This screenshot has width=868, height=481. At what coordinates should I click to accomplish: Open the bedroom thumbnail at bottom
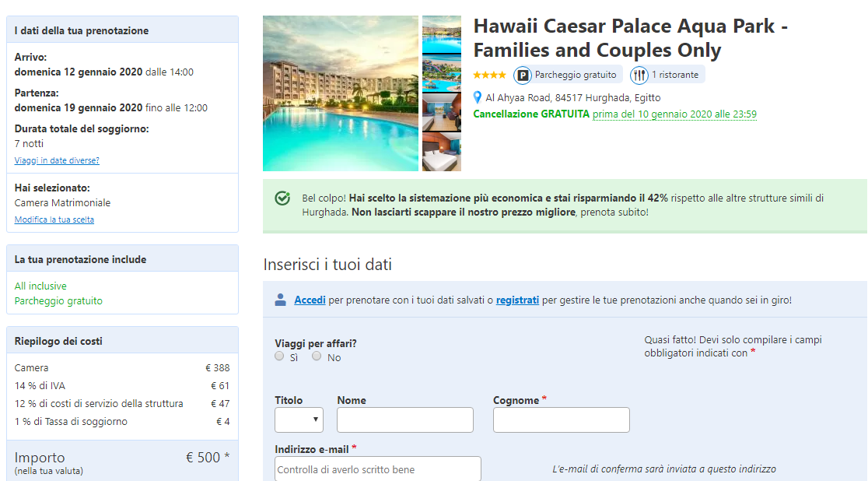click(442, 151)
